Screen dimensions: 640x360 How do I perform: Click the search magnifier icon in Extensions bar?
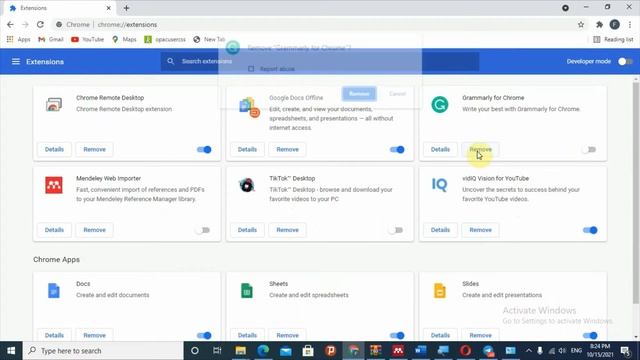pos(171,61)
